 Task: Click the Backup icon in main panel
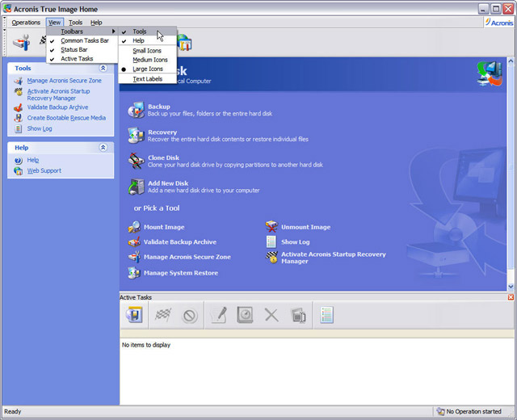(137, 110)
